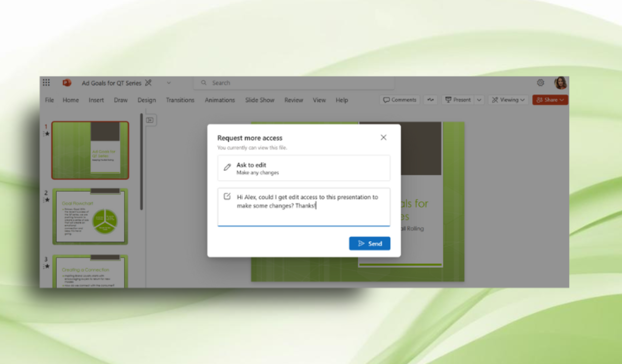Open the user profile picture

[561, 83]
